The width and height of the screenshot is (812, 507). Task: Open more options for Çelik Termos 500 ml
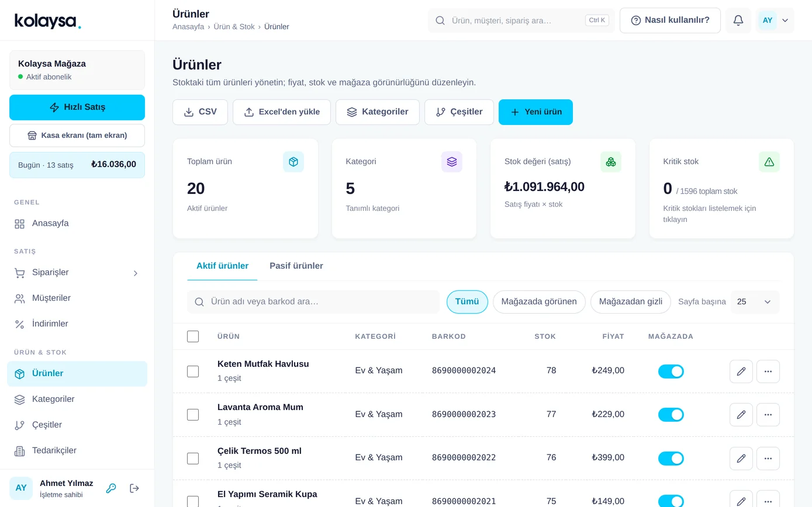[768, 459]
